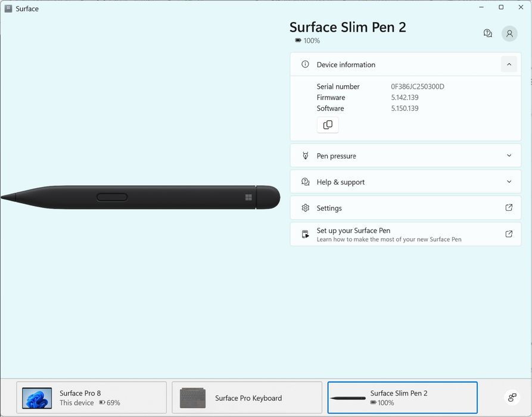Click the Help & support chat icon
This screenshot has width=532, height=417.
(306, 182)
